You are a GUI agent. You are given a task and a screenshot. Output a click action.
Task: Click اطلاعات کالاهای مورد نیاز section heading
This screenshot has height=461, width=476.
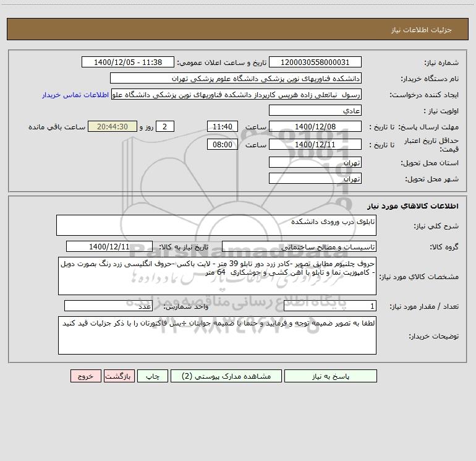413,206
